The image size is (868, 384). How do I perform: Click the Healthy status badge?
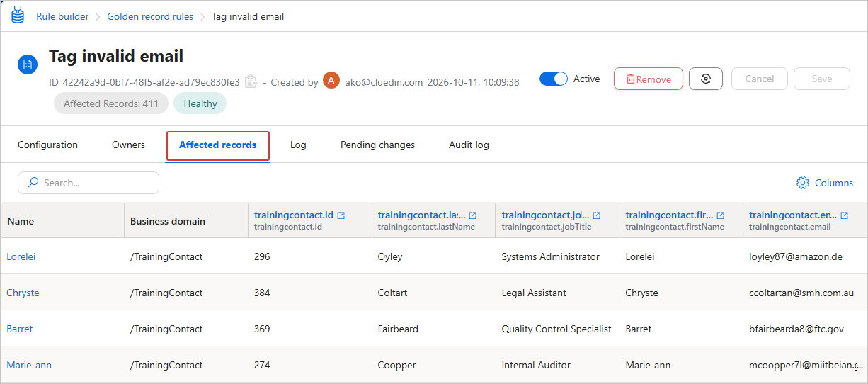(200, 103)
